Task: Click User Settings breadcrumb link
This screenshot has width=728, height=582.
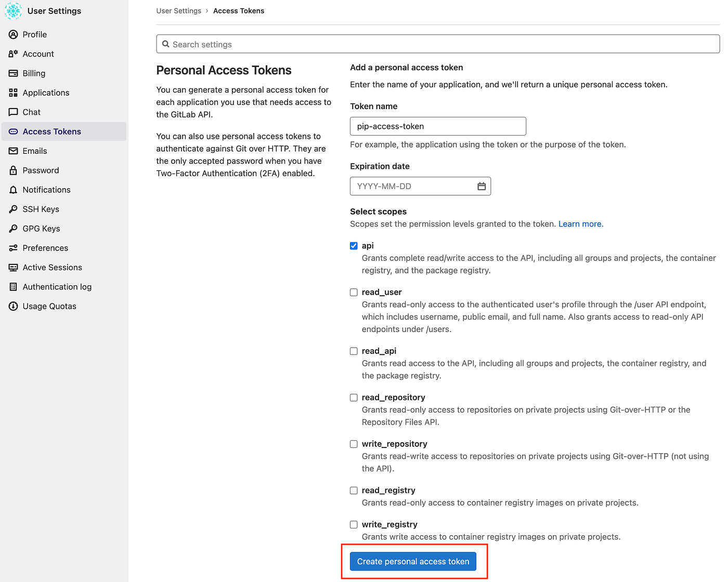Action: [178, 11]
